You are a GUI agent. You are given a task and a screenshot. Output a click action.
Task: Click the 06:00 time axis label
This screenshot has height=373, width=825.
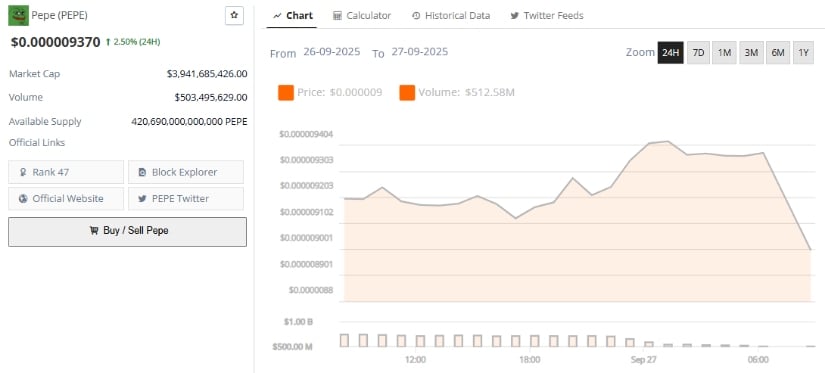click(x=758, y=360)
